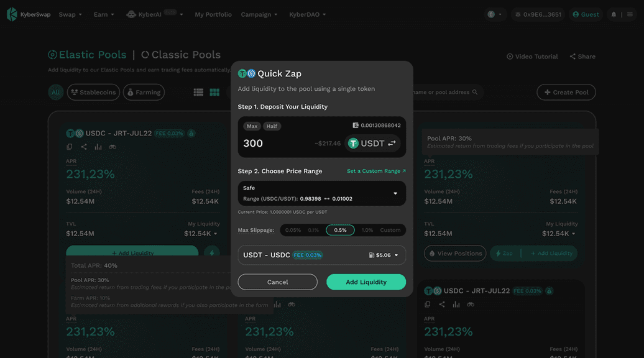Click Add Liquidity on top-left pool card

click(x=132, y=251)
